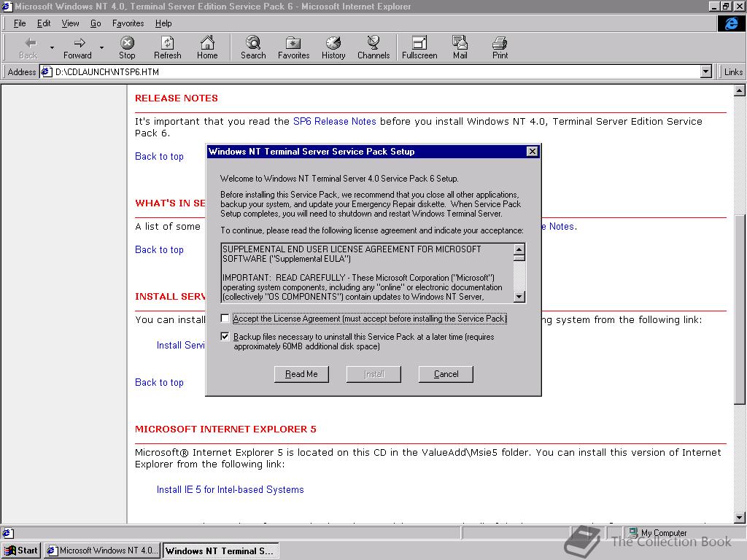Expand Back button history dropdown arrow
Image resolution: width=747 pixels, height=560 pixels.
click(52, 47)
